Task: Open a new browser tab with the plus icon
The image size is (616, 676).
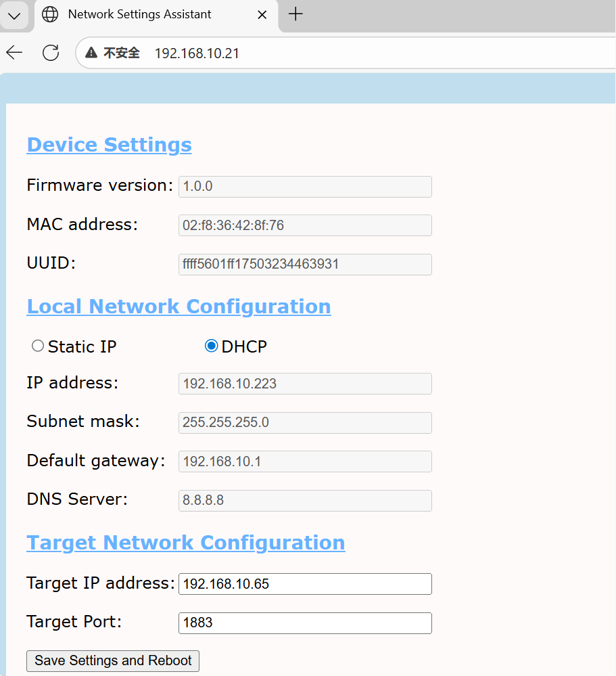Action: (295, 13)
